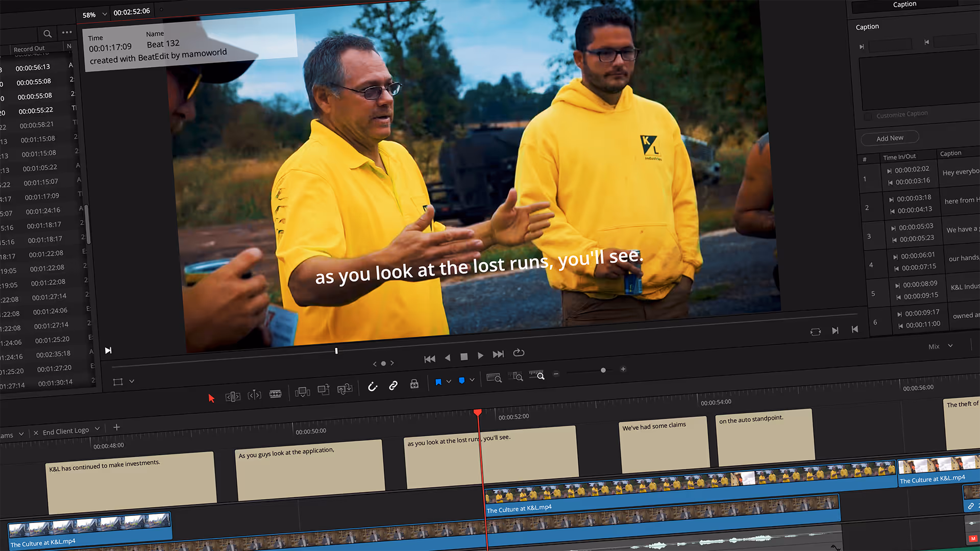Select the Blade Edit Mode tool
Screen dimensions: 980x551
[276, 394]
